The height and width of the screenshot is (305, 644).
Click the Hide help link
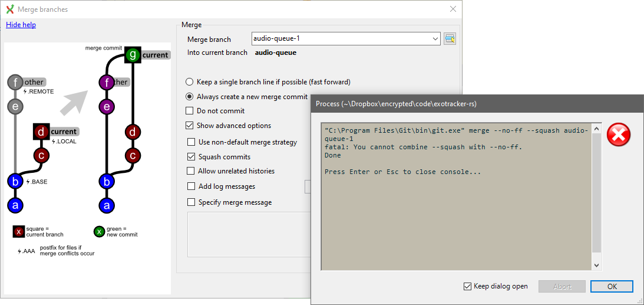21,25
